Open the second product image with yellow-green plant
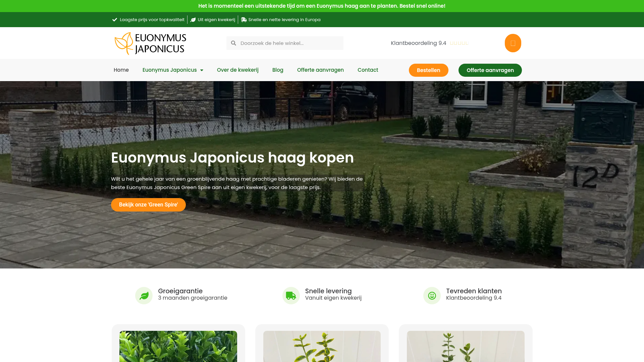 click(322, 347)
